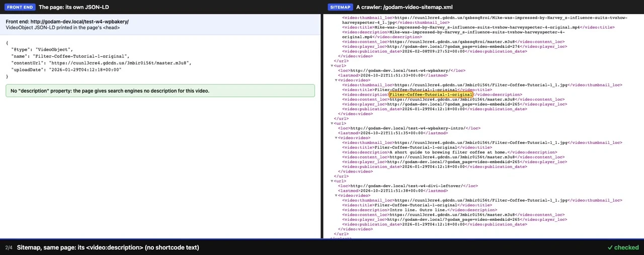This screenshot has width=644, height=255.
Task: Click the publication_date 2026-02-08T09:27:52+00:00 line
Action: 435,51
